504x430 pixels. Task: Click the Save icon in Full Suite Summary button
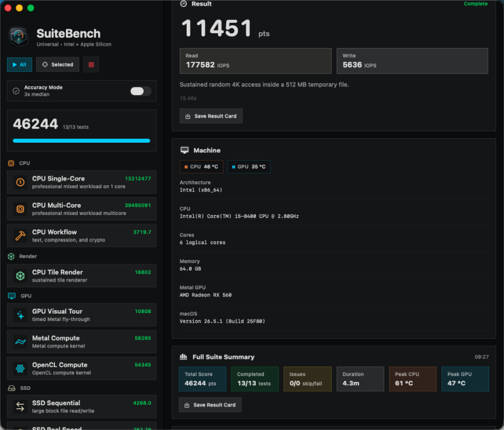187,405
